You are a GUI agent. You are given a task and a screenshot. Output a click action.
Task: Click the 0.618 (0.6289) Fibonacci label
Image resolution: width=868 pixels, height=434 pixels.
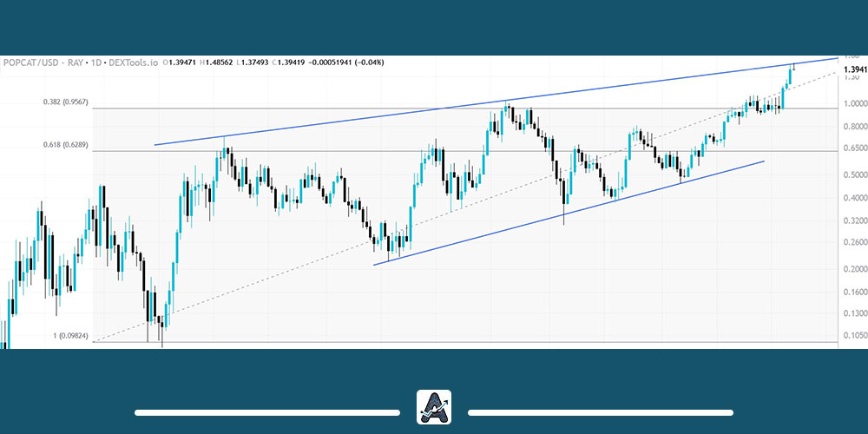pos(64,144)
